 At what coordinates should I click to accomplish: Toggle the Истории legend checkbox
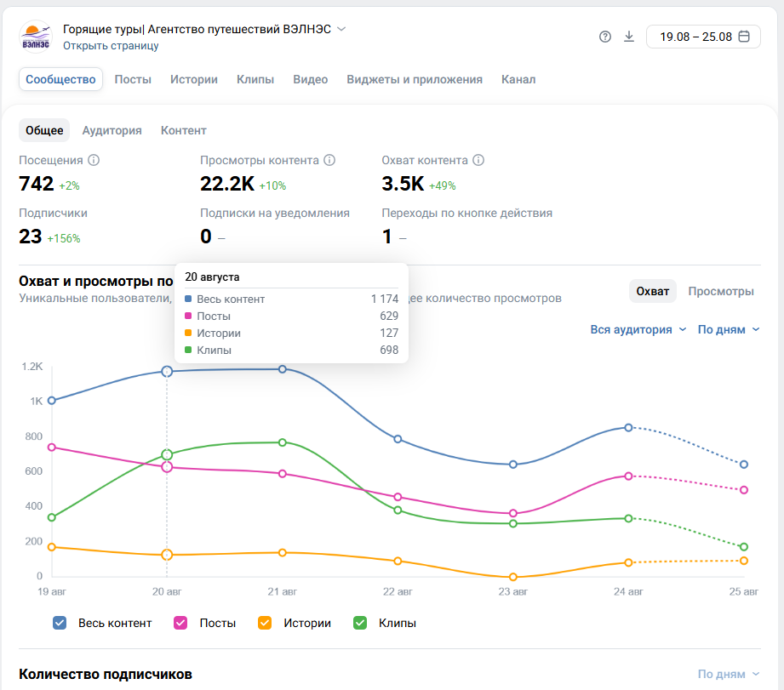click(265, 623)
